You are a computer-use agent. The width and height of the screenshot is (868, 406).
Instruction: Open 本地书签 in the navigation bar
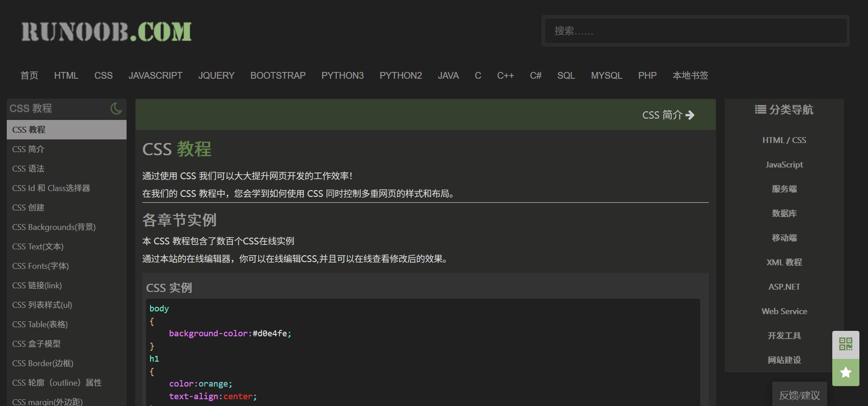click(x=690, y=76)
